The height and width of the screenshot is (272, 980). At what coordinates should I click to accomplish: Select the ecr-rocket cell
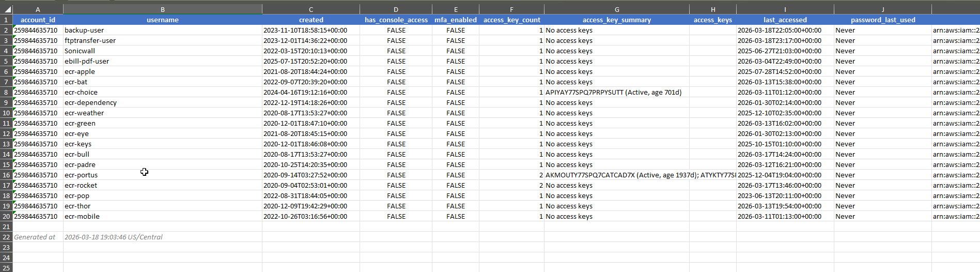tap(163, 185)
